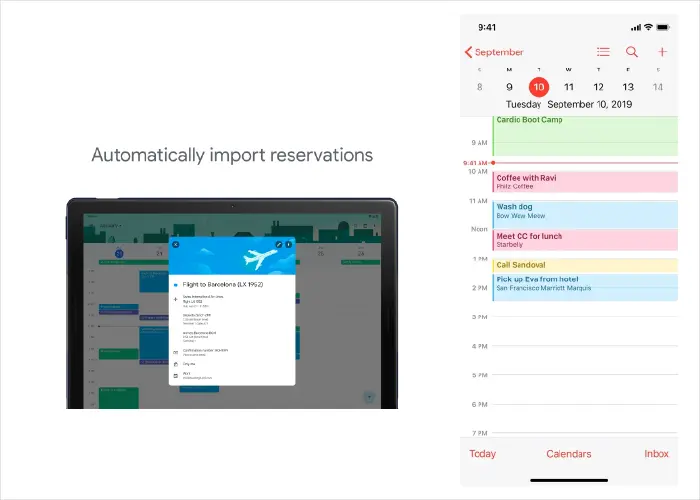
Task: Edit the flight event with pencil icon
Action: click(279, 244)
